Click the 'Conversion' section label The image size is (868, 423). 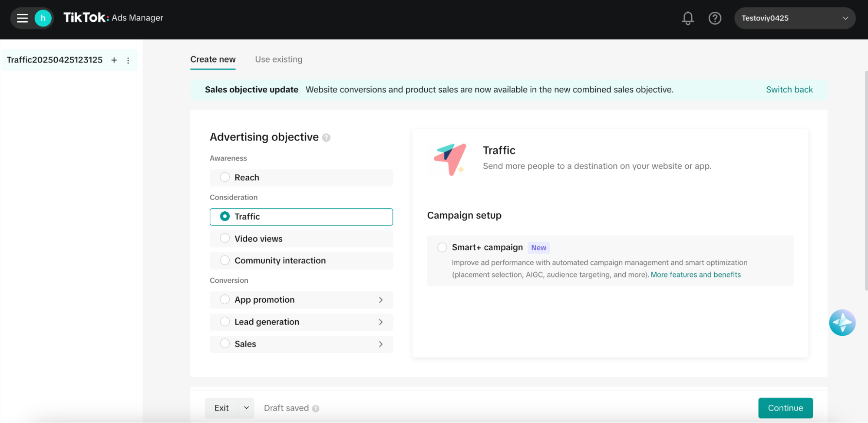coord(229,280)
